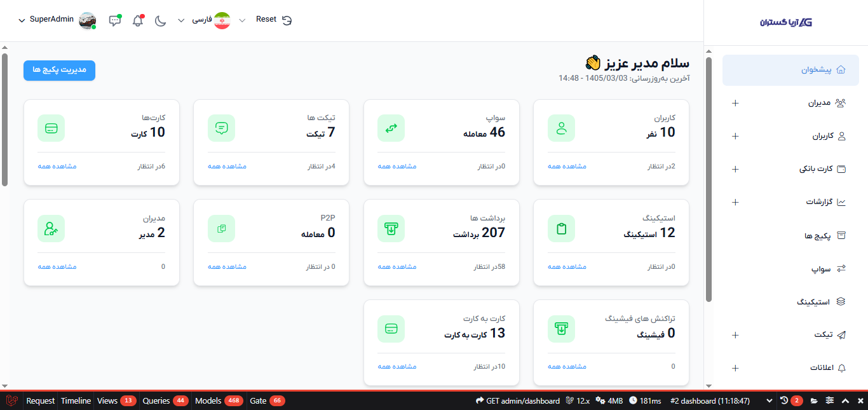Open the Queries tab in debugbar
Image resolution: width=868 pixels, height=410 pixels.
(x=165, y=401)
